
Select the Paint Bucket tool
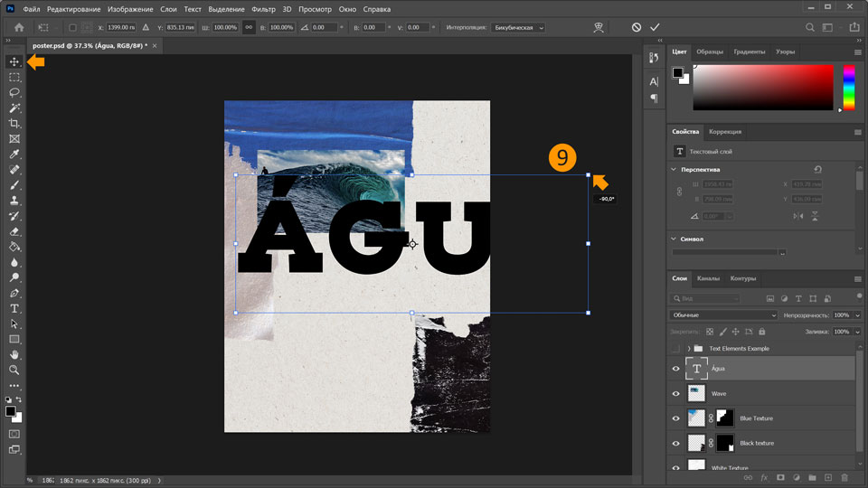point(14,247)
